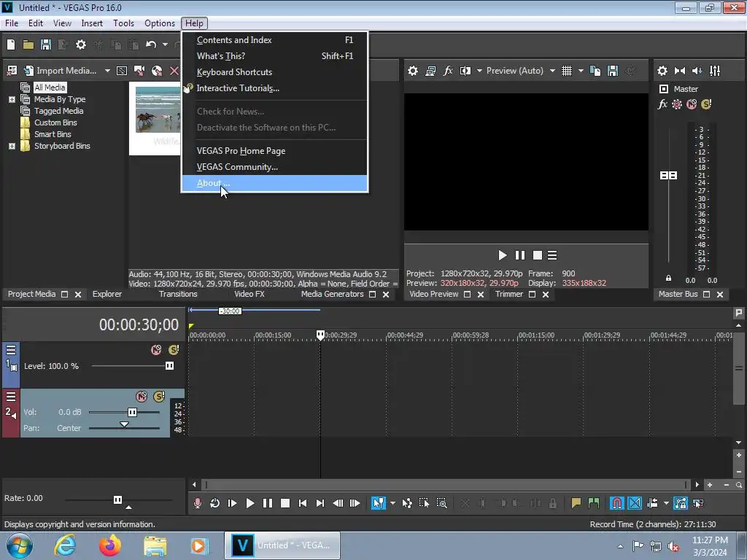Solo the Master bus
The height and width of the screenshot is (560, 747).
click(x=706, y=104)
